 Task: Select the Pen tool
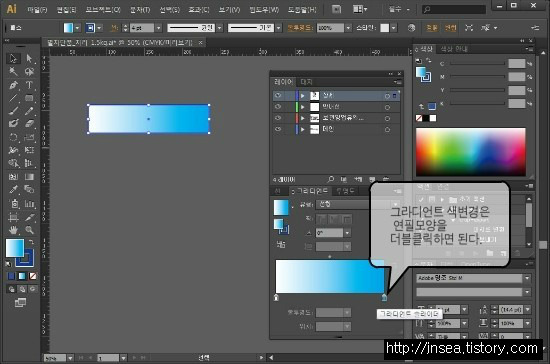point(13,85)
